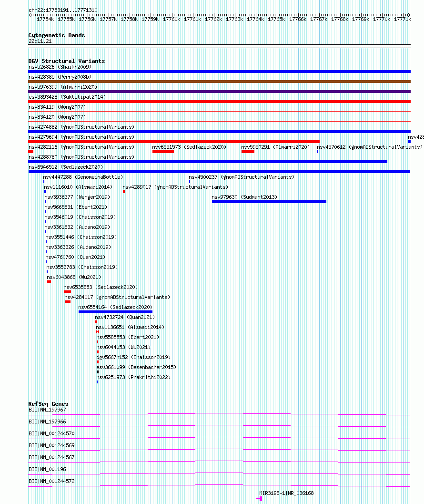The width and height of the screenshot is (424, 504).
Task: Select nsv6044053 (Wu2021) label
Action: click(x=124, y=347)
